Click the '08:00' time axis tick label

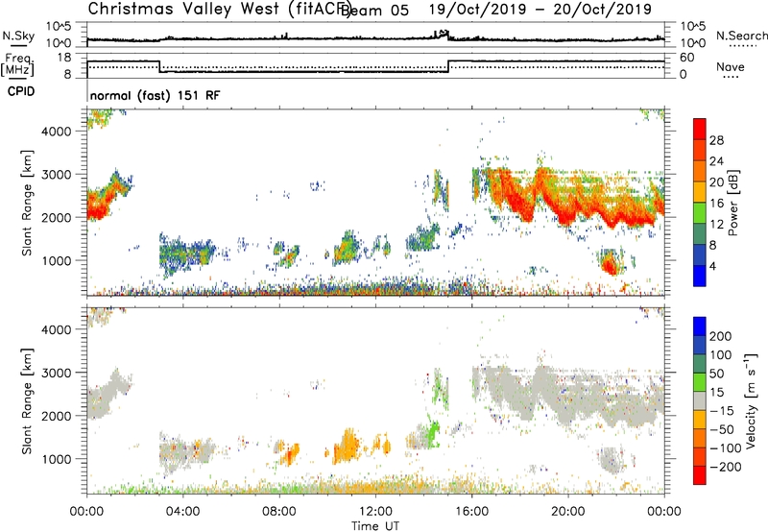click(278, 512)
